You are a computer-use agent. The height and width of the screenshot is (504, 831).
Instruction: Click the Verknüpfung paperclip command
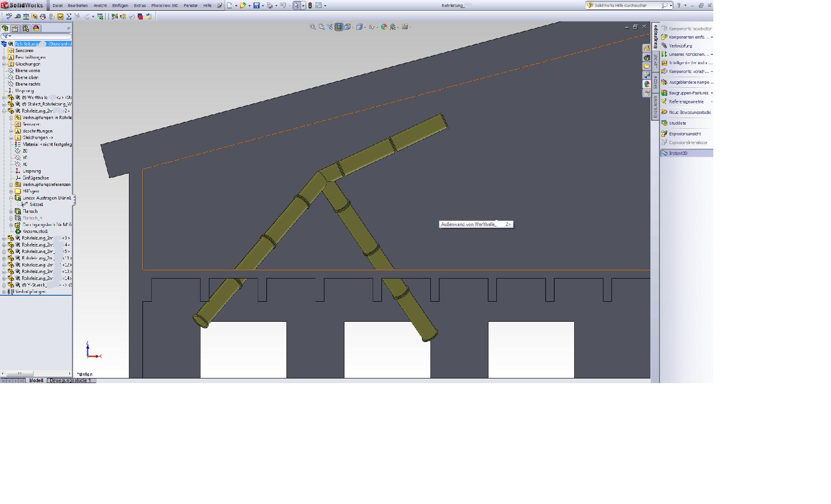[x=680, y=46]
